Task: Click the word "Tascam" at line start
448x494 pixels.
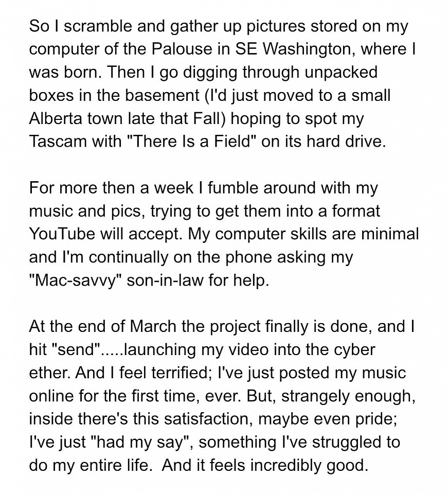Action: (x=58, y=141)
